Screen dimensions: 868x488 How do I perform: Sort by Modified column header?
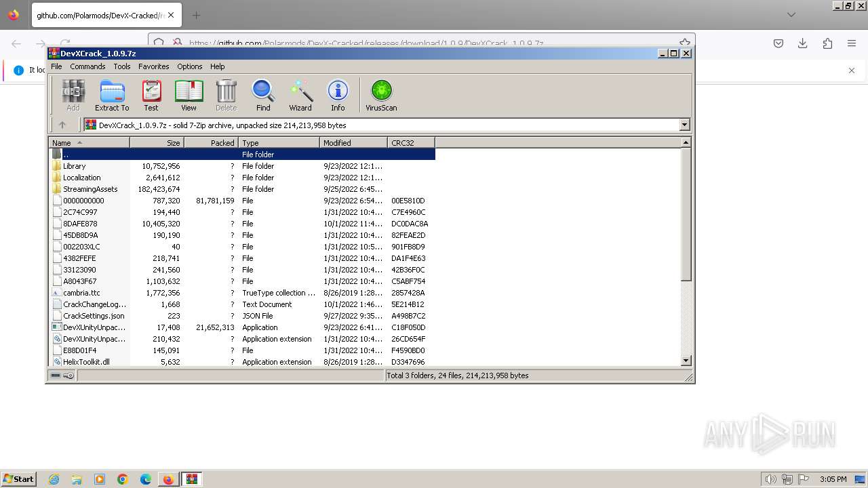coord(353,142)
